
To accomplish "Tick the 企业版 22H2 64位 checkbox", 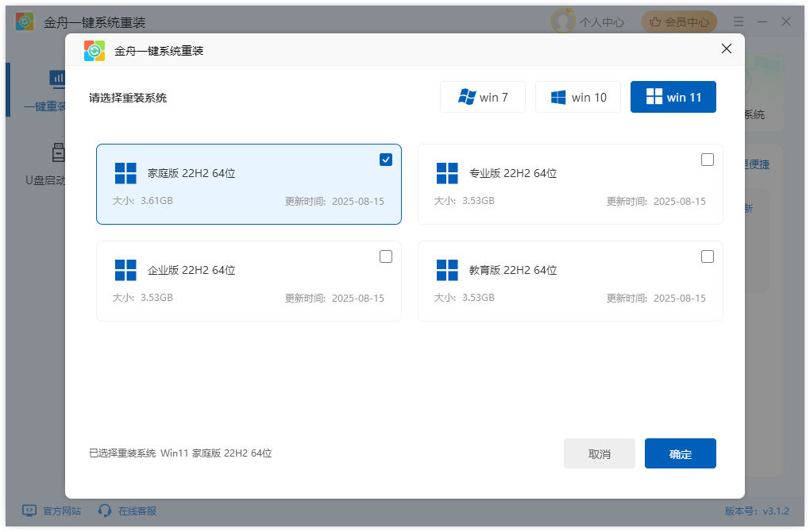I will pyautogui.click(x=386, y=256).
